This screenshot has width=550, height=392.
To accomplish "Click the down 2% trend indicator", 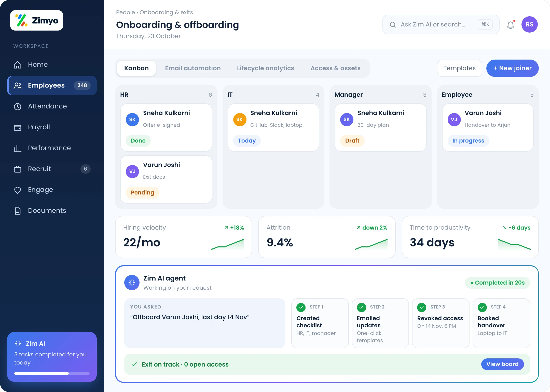I will (372, 228).
